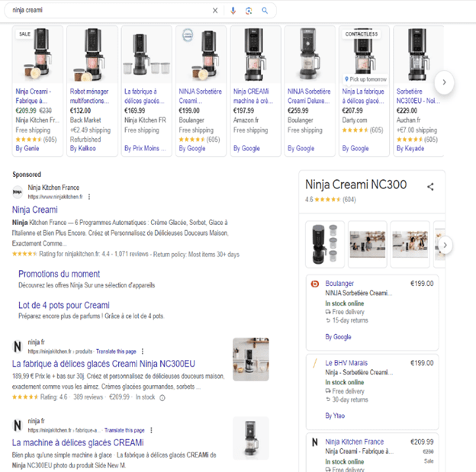Open the Ninja Creami sponsored headline
476x472 pixels.
35,210
